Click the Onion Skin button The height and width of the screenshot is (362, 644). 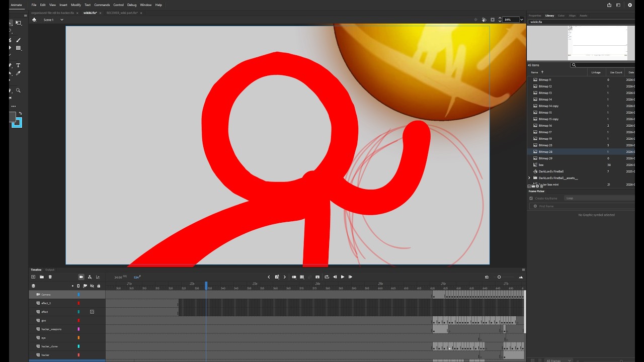coord(294,277)
